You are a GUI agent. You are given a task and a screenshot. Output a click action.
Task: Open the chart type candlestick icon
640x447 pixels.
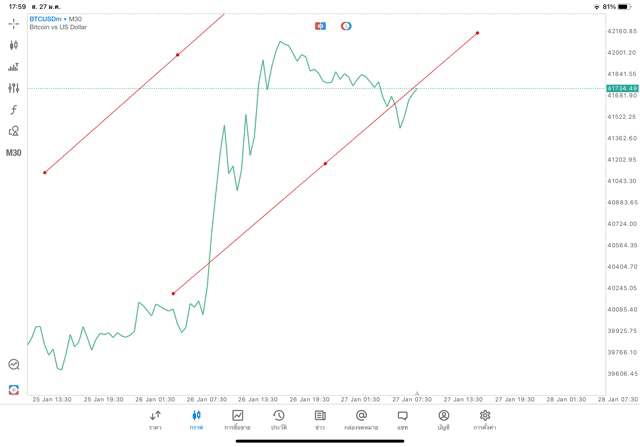(14, 45)
